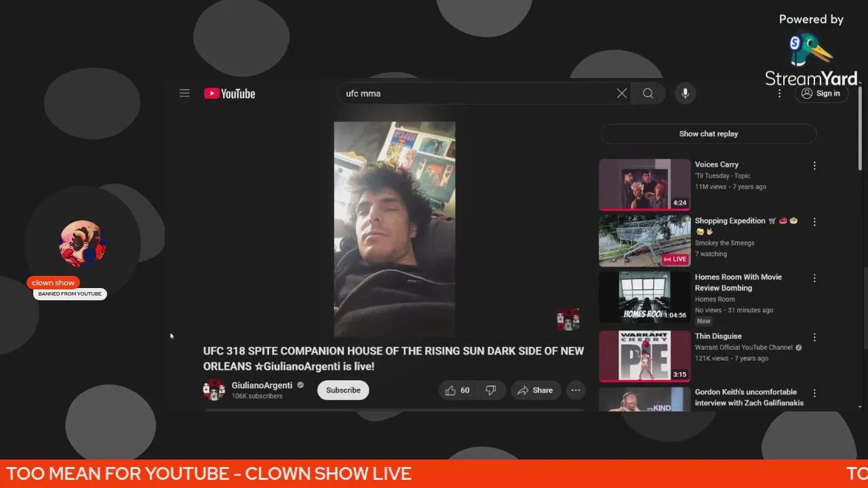The height and width of the screenshot is (488, 868).
Task: Open the Thin Disguise title link
Action: pyautogui.click(x=718, y=336)
